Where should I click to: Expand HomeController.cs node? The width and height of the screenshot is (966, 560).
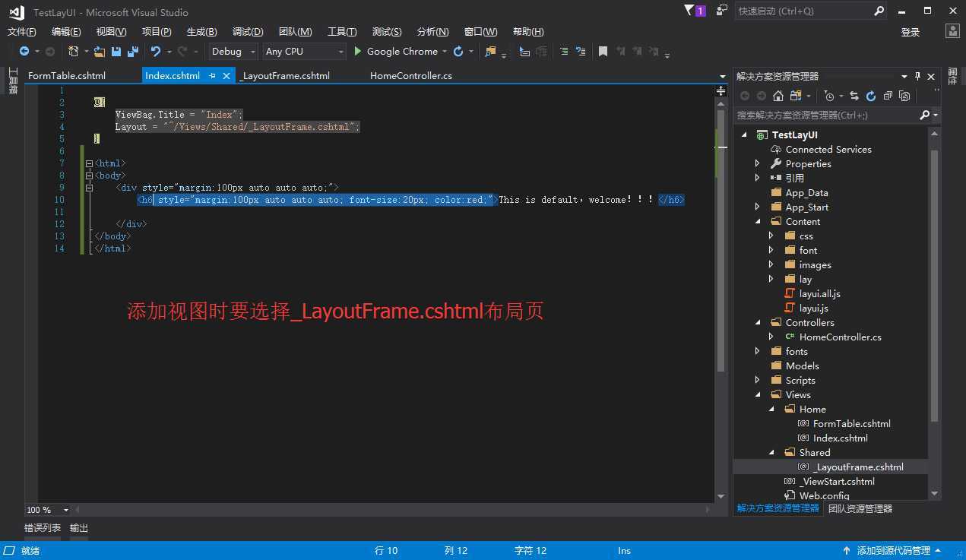click(771, 337)
